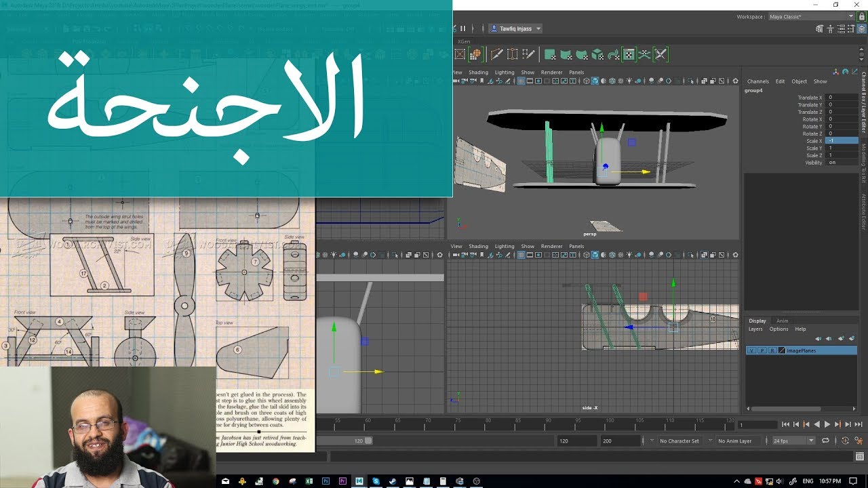
Task: Open Help menu in Layer Editor
Action: click(800, 329)
